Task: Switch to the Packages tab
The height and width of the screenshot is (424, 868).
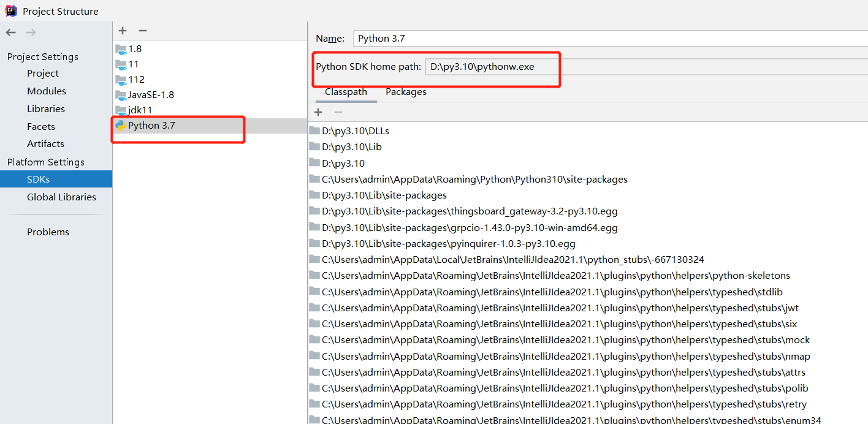Action: (406, 91)
